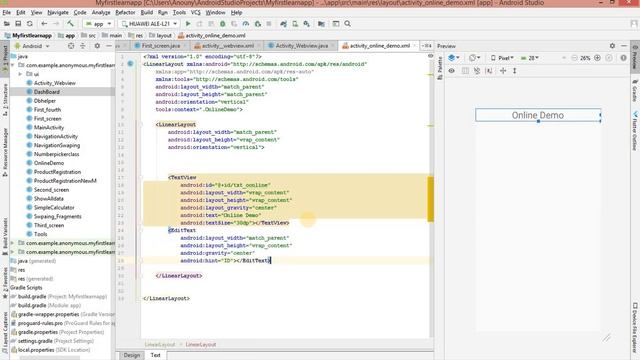Click the Sync/refresh toolbar icon
The image size is (640, 360).
[29, 24]
